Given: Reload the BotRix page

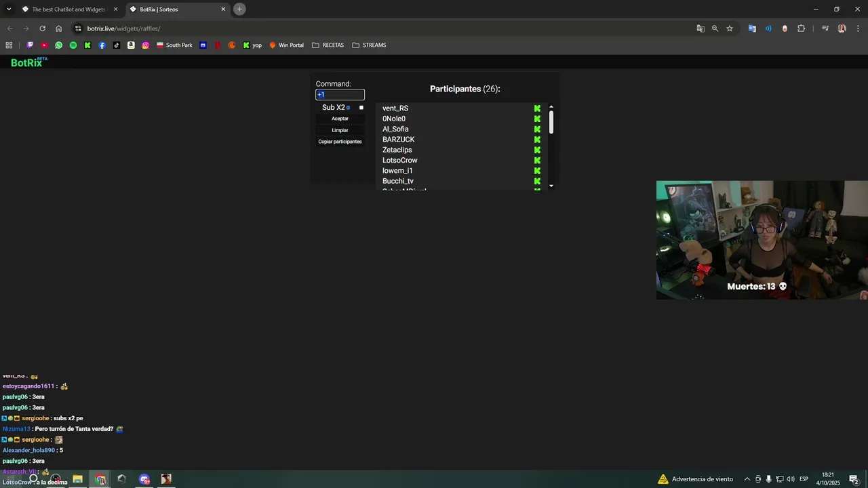Looking at the screenshot, I should (x=42, y=28).
